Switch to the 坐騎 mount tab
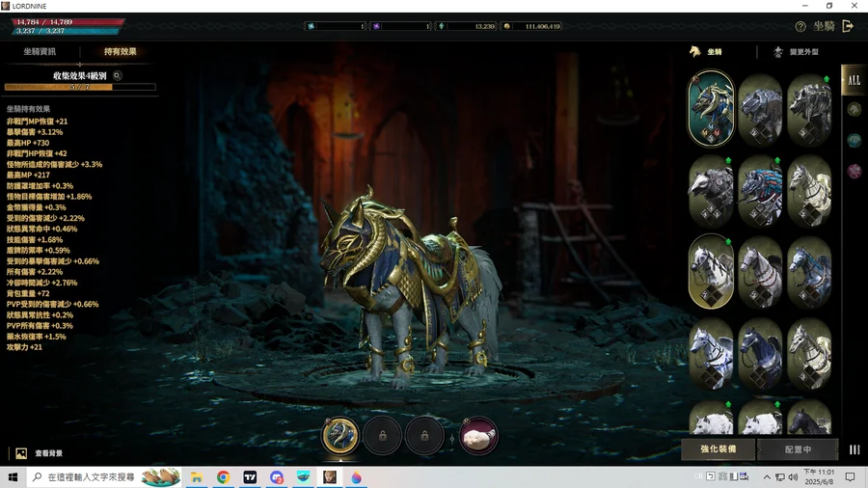The height and width of the screenshot is (488, 868). (706, 51)
